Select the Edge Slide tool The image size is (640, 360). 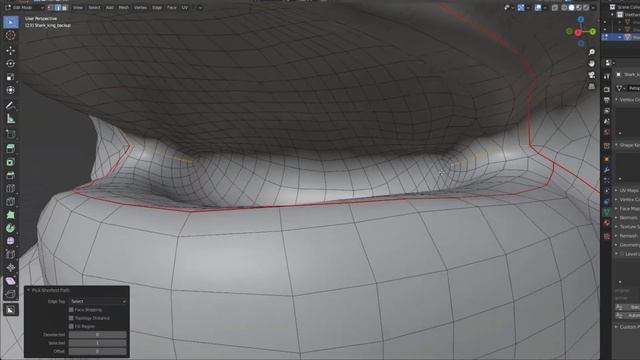tap(11, 254)
